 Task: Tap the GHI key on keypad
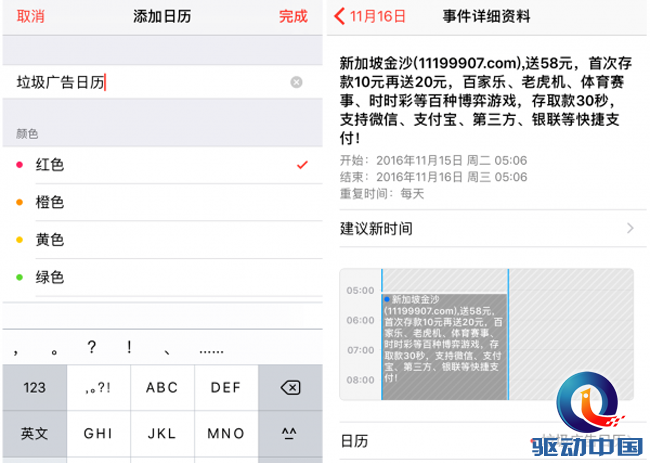coord(98,434)
